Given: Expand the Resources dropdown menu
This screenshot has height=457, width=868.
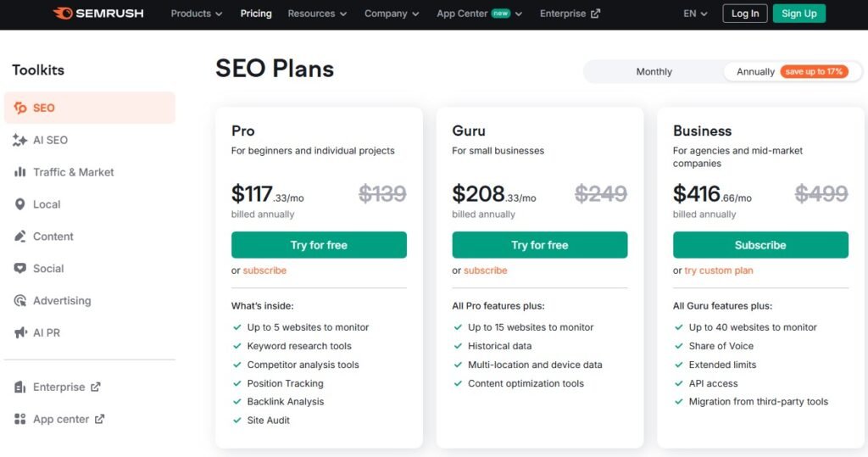Looking at the screenshot, I should point(317,14).
